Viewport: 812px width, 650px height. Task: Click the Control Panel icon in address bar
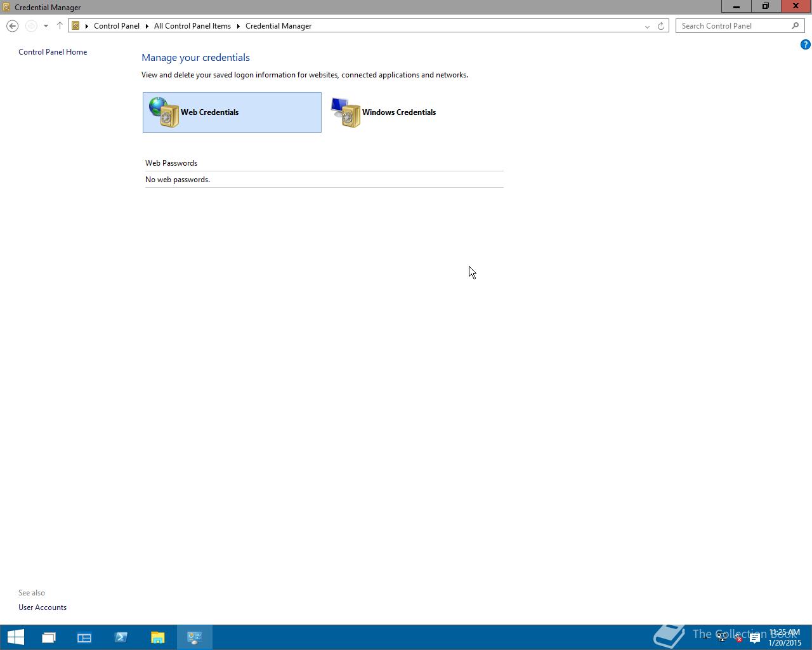(75, 26)
